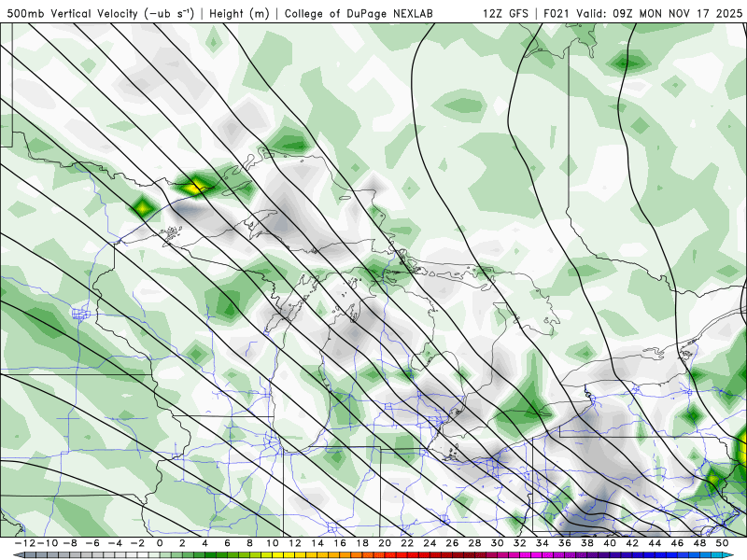Click the '500mb Vertical Velocity' title text
This screenshot has height=560, width=747.
(x=73, y=13)
